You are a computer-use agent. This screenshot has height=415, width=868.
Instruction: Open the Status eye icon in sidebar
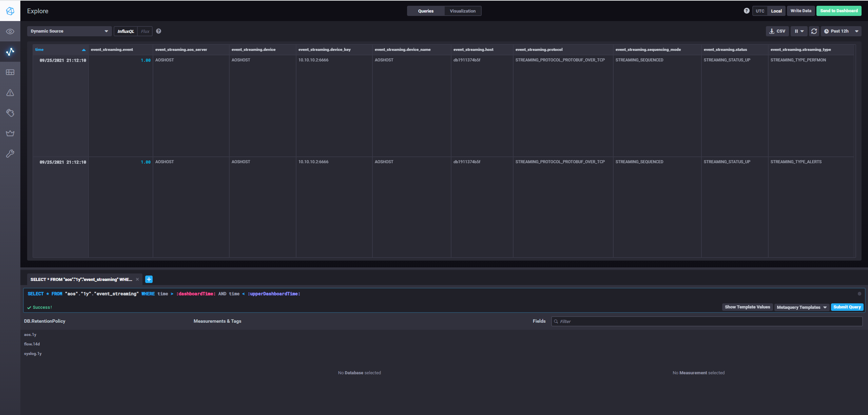pyautogui.click(x=10, y=32)
